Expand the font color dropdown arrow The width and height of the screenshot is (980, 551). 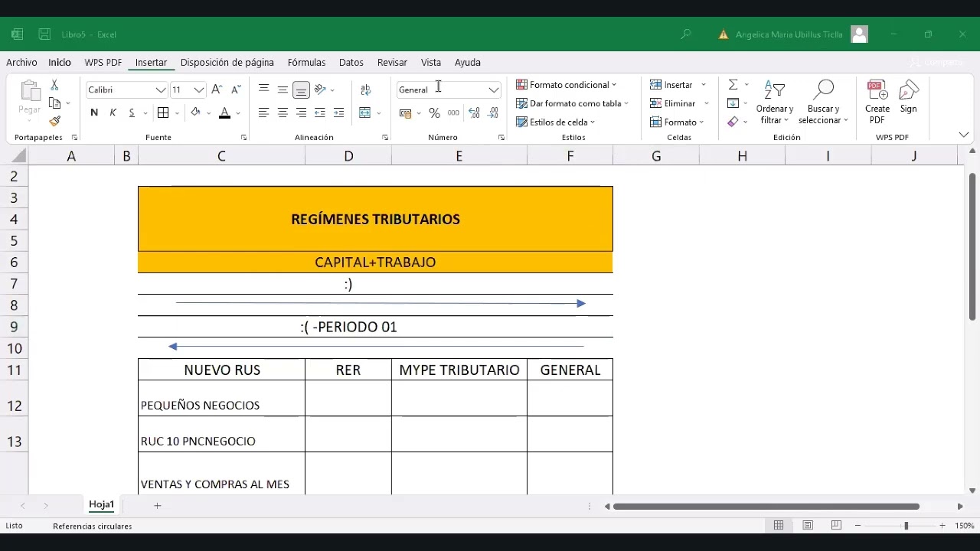point(238,113)
